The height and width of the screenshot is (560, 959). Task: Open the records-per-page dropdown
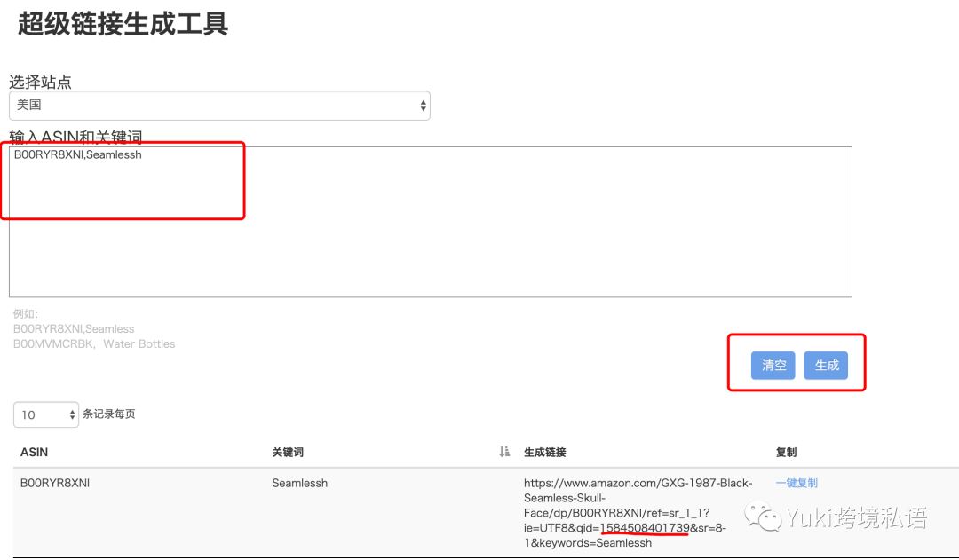pyautogui.click(x=45, y=414)
